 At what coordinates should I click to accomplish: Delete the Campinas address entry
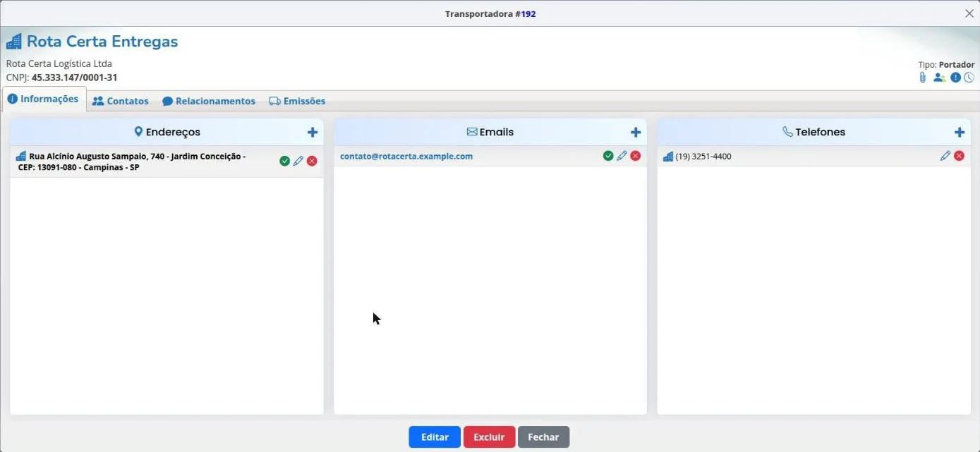pos(312,161)
